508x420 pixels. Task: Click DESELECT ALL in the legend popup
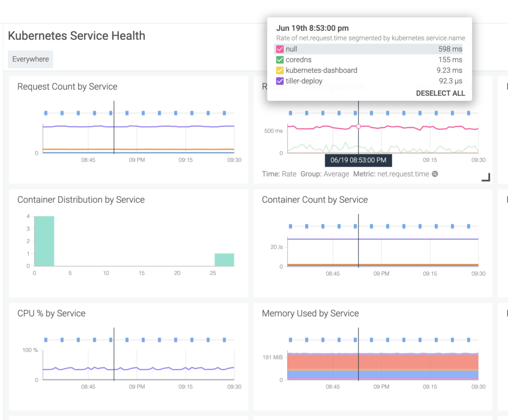440,93
